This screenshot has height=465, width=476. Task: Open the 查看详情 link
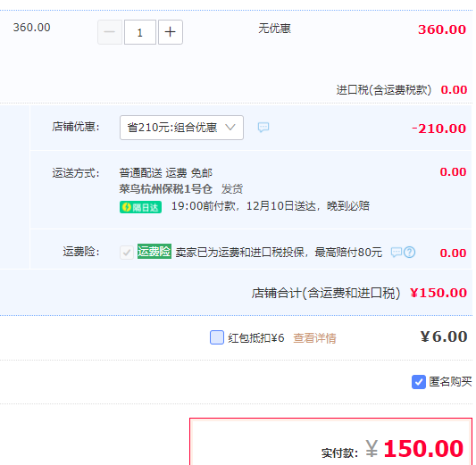(x=315, y=338)
